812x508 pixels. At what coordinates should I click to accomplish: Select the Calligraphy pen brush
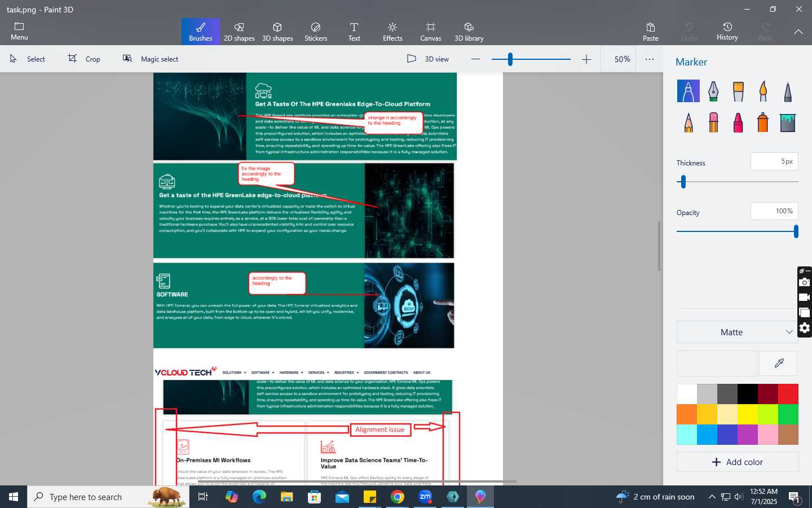coord(713,91)
